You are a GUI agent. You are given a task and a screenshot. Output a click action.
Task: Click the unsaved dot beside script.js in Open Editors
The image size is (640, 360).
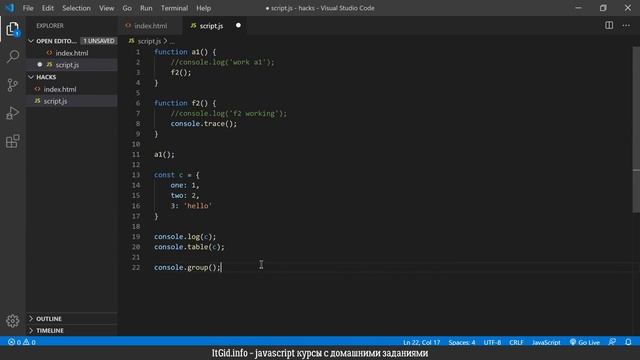(40, 64)
